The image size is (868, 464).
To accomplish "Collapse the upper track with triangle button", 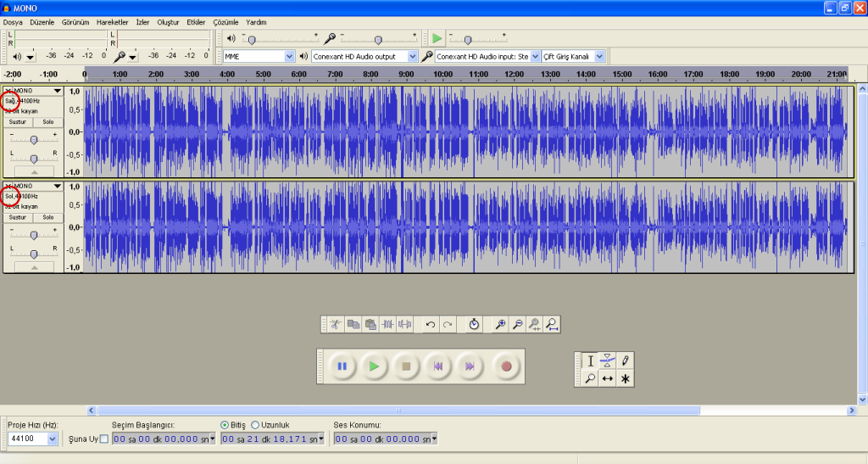I will (34, 172).
